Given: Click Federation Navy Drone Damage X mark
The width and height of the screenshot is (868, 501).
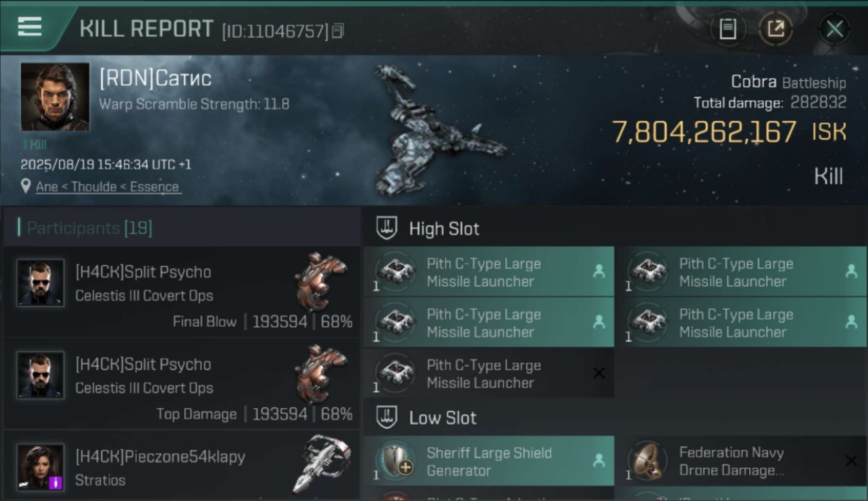Looking at the screenshot, I should [851, 460].
